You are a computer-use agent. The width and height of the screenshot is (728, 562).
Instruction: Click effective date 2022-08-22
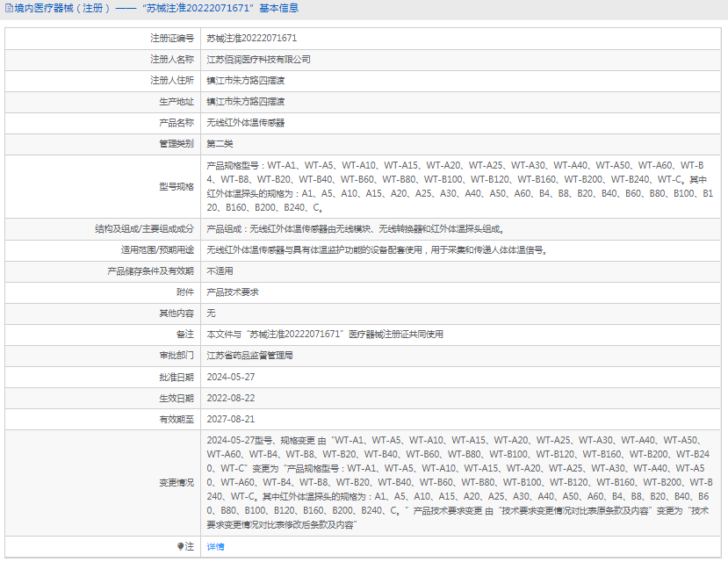[x=231, y=398]
